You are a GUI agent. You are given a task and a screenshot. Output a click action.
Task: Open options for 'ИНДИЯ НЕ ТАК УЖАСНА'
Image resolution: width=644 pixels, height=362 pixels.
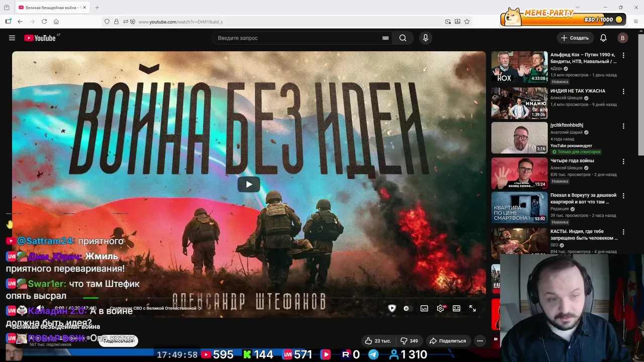click(623, 92)
